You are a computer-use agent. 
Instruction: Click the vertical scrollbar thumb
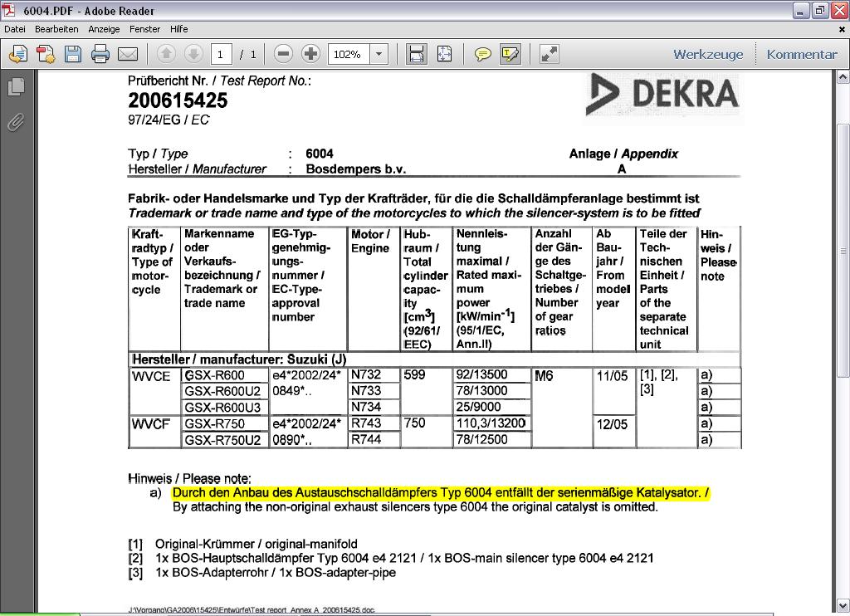pos(843,251)
